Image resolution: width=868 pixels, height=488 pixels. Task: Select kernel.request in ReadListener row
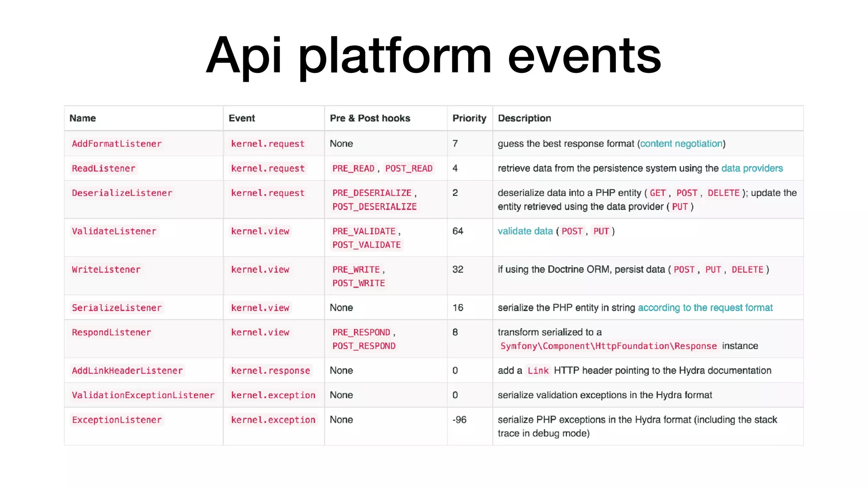[267, 168]
